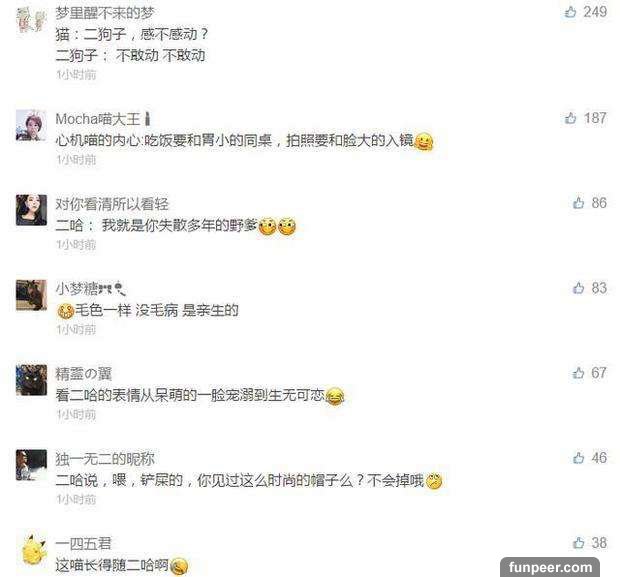620x577 pixels.
Task: Click the username 独一无二的昵称
Action: point(105,459)
